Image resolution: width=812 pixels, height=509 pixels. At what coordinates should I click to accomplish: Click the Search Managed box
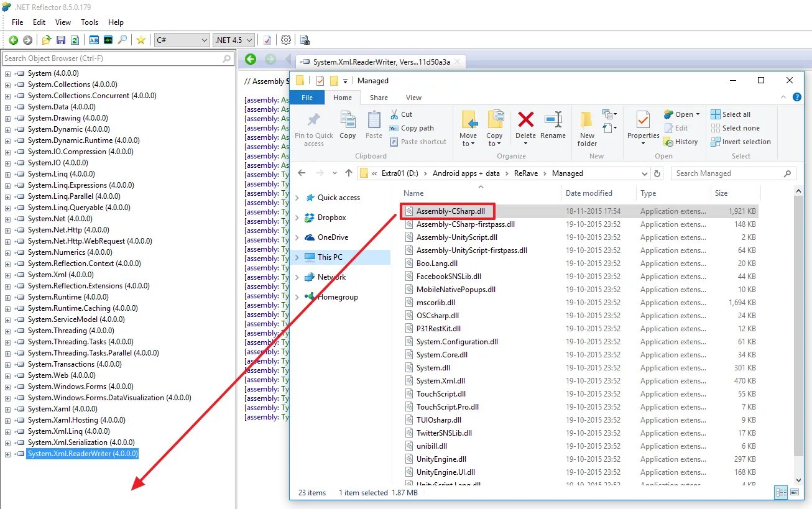pos(734,173)
